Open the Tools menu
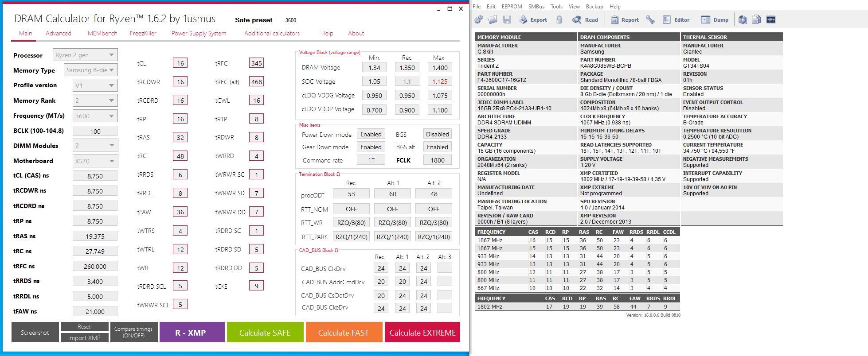 coord(556,7)
